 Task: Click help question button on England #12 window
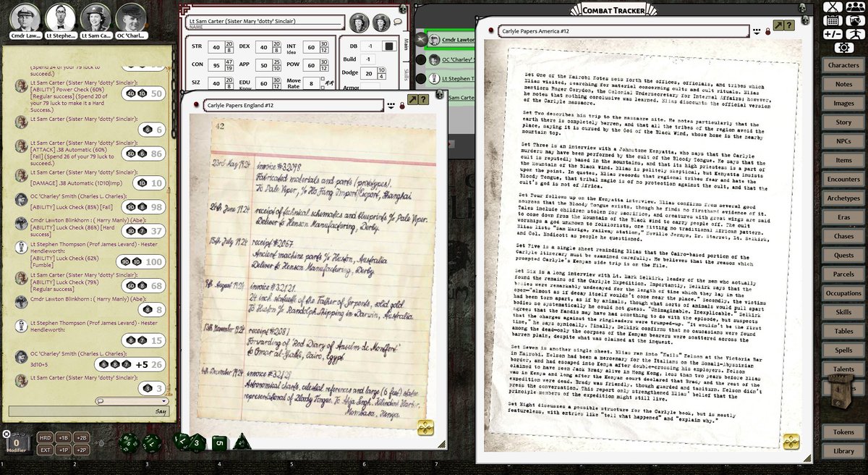coord(423,101)
